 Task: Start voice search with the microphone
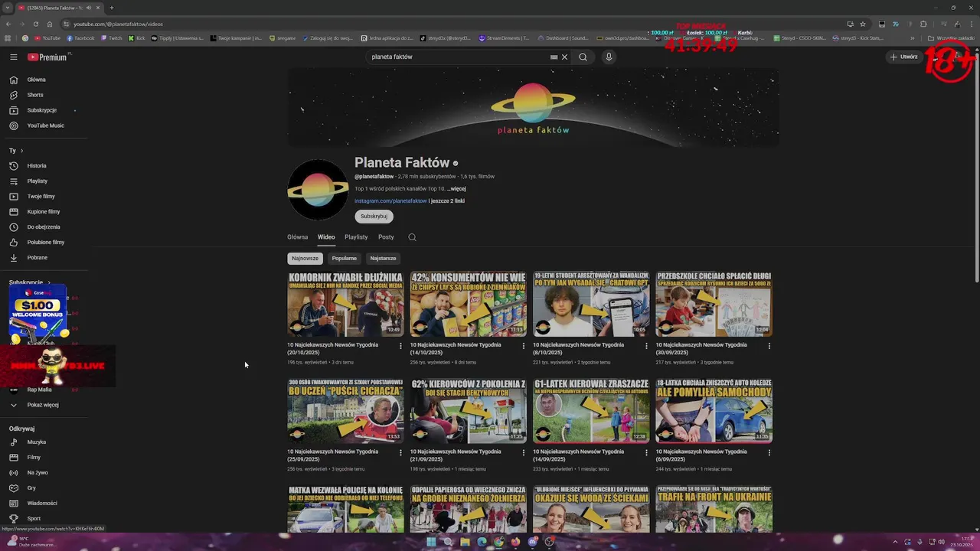(x=609, y=57)
